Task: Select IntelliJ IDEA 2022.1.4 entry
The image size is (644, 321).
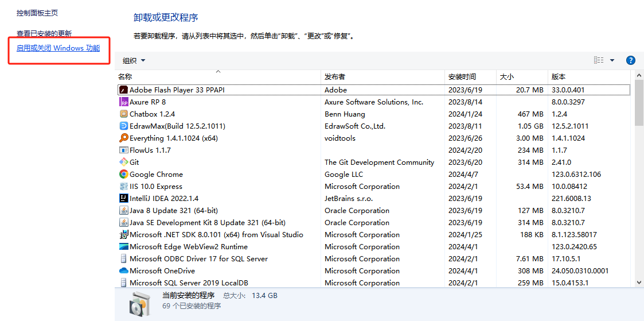Action: pos(164,199)
